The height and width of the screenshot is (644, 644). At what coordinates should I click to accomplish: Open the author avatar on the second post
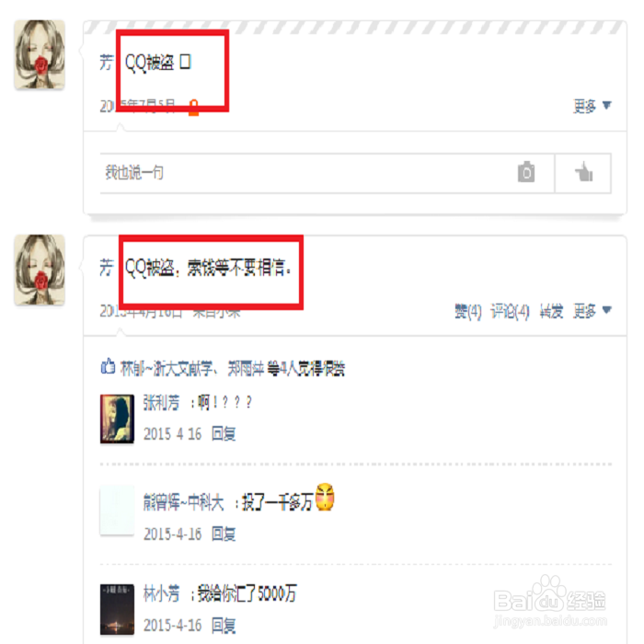40,270
